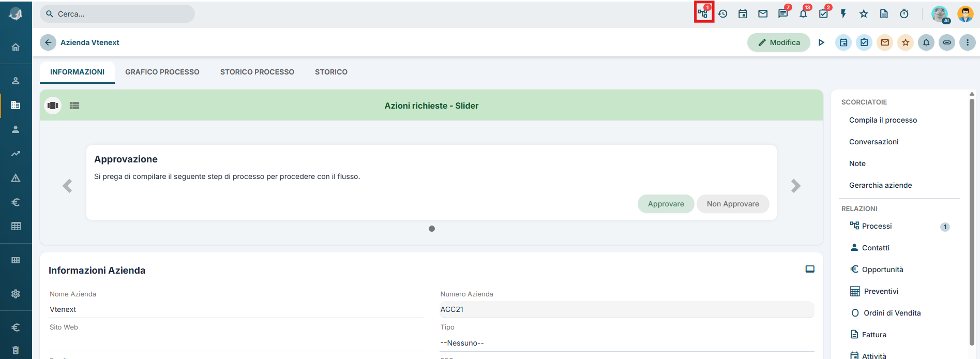Viewport: 980px width, 359px height.
Task: Click the round orange envelope button in record header
Action: 885,42
